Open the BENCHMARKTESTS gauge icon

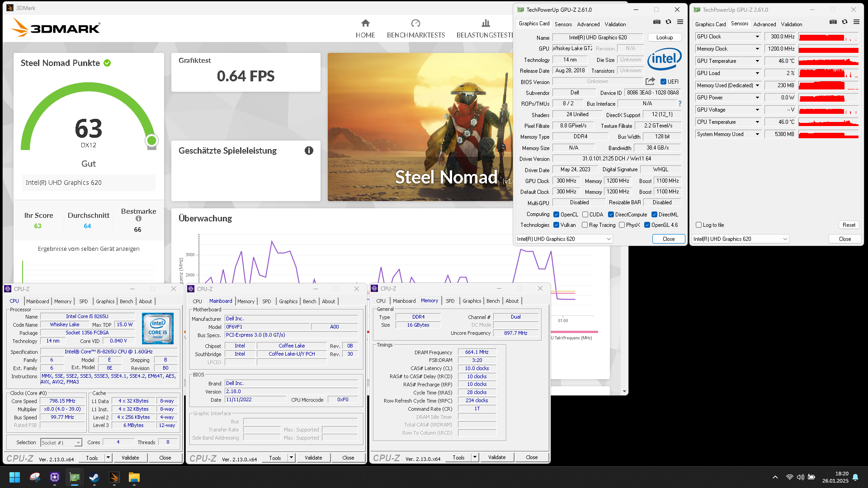coord(415,23)
